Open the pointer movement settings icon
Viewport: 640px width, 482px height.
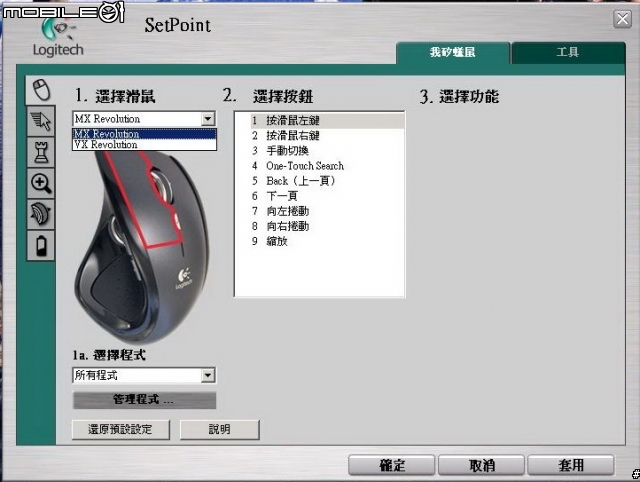(x=41, y=121)
